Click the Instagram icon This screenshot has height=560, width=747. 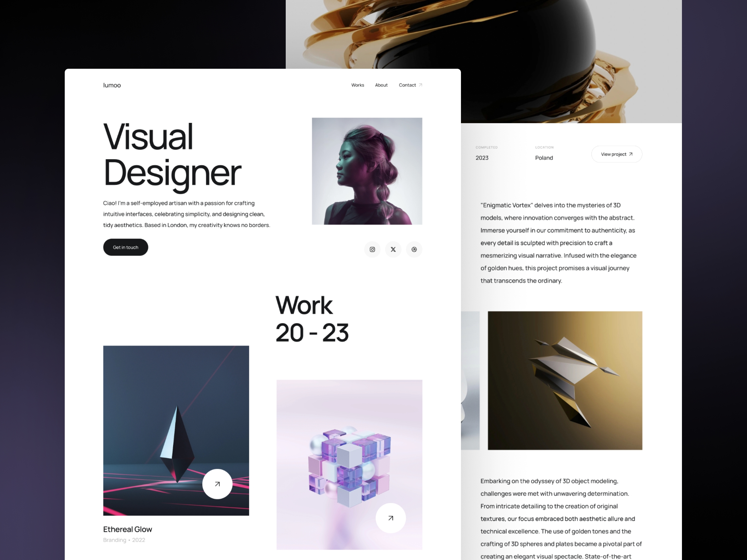(372, 249)
